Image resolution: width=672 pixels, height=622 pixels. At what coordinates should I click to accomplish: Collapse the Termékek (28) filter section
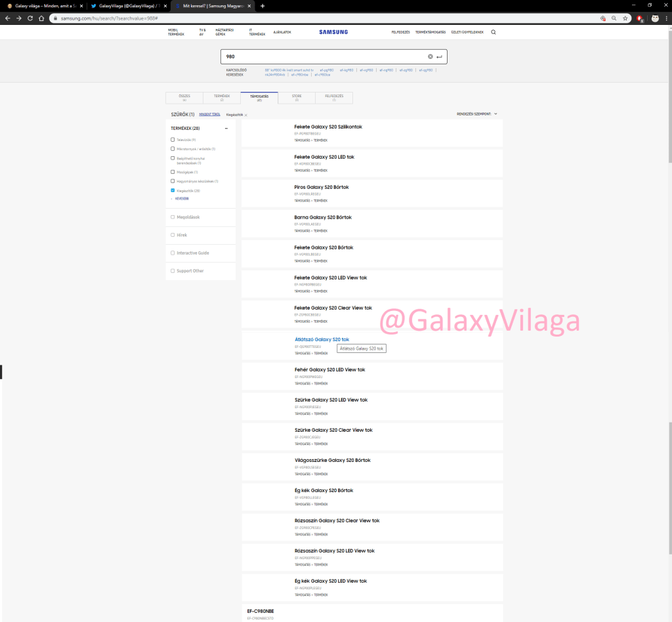tap(226, 129)
